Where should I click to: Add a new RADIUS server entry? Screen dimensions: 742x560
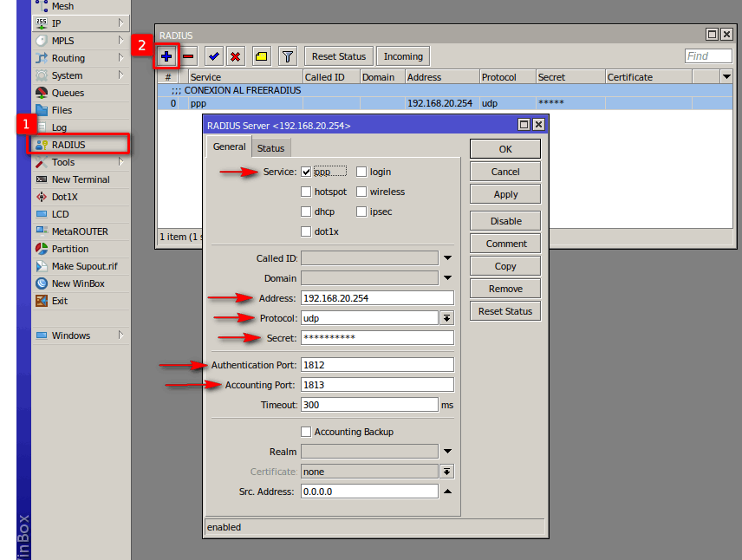165,55
